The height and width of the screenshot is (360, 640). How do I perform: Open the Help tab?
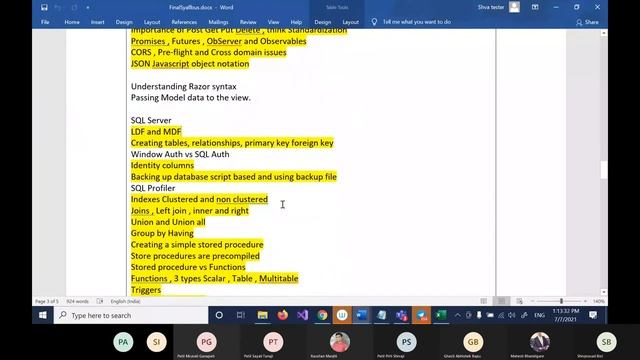296,22
